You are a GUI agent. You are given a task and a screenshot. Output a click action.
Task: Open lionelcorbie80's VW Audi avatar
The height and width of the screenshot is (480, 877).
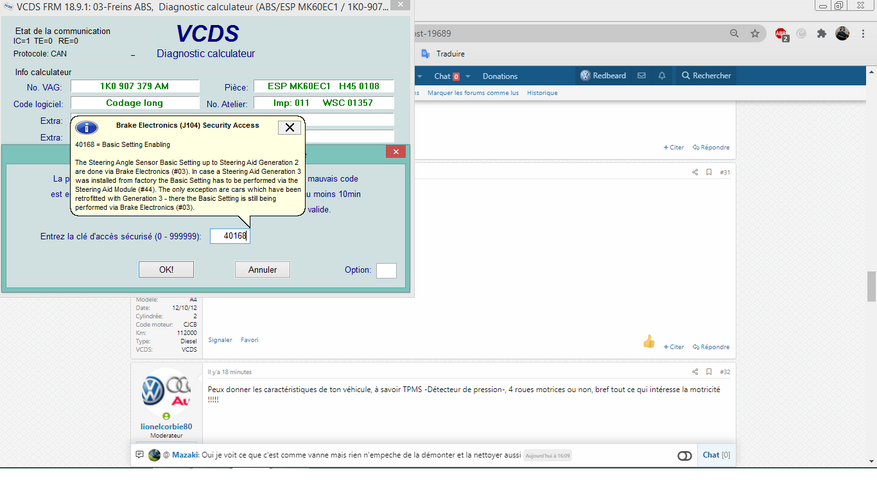(166, 390)
